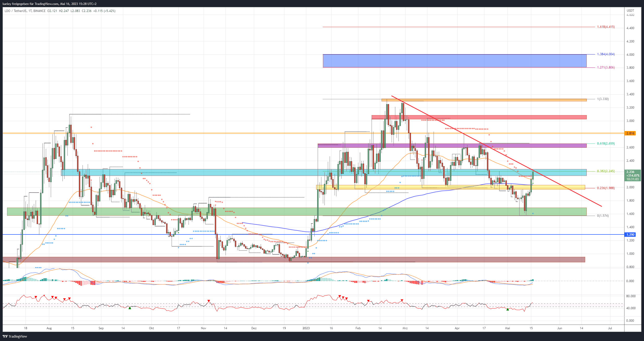Image resolution: width=644 pixels, height=341 pixels.
Task: Select the 0.382(2.245) Fibonacci label
Action: pyautogui.click(x=606, y=171)
